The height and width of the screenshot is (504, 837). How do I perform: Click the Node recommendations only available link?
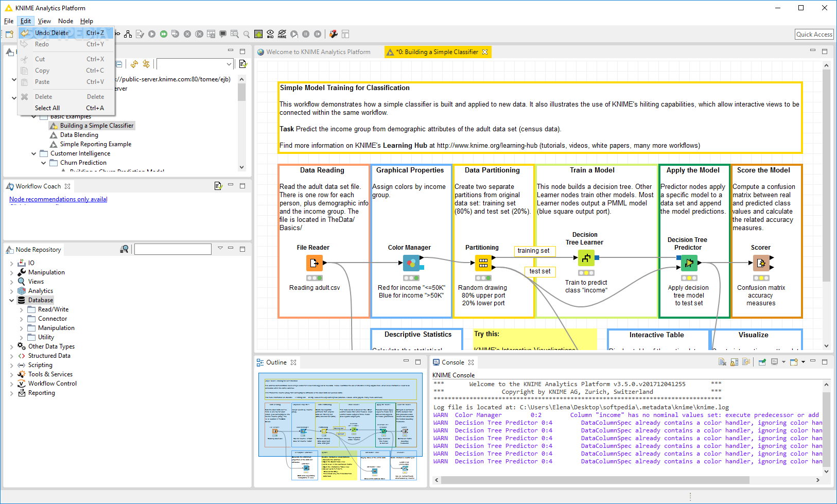pyautogui.click(x=58, y=199)
